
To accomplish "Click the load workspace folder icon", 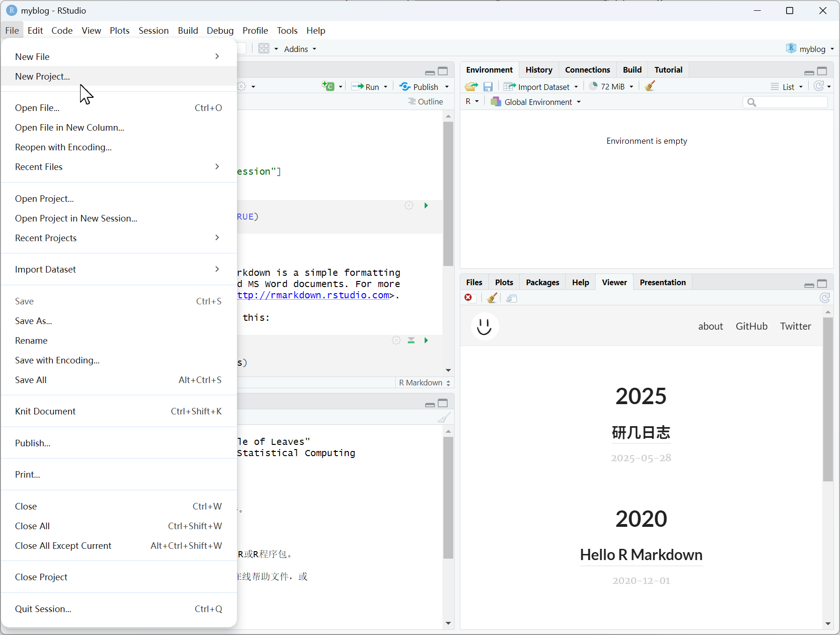I will tap(471, 87).
